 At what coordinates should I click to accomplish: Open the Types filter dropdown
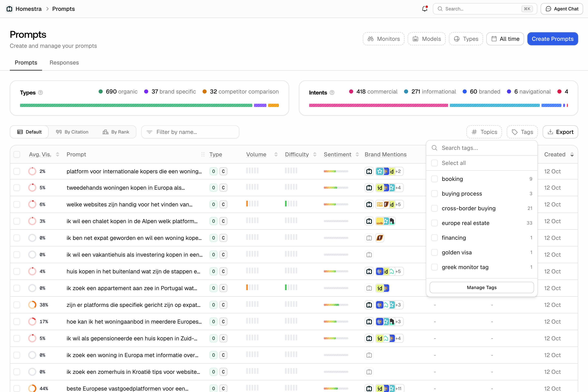coord(466,39)
